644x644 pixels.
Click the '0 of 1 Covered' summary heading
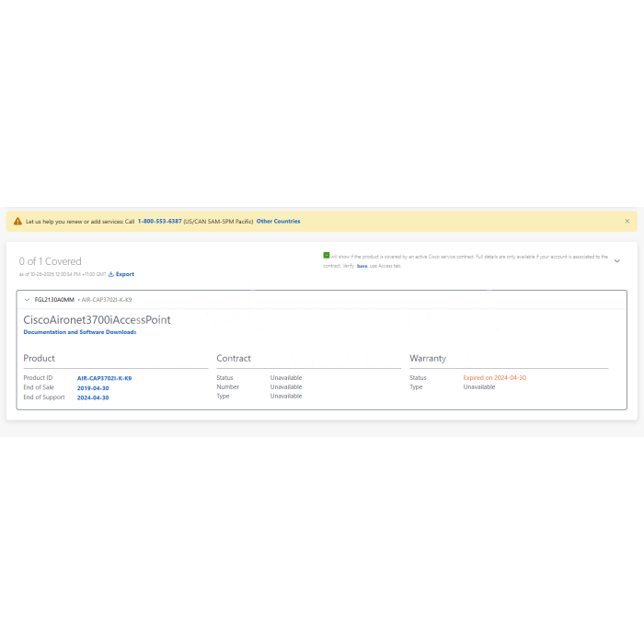tap(50, 261)
